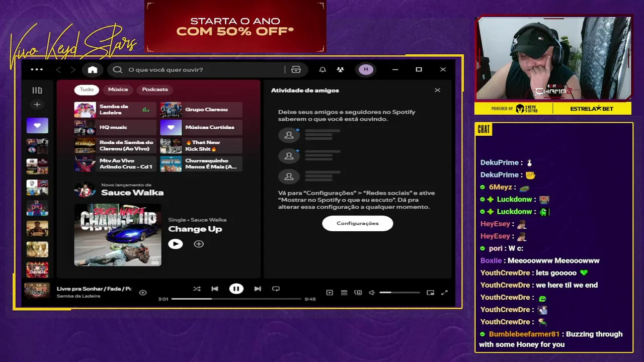Open the 'Grupo Clareou' shortcut

click(x=201, y=110)
